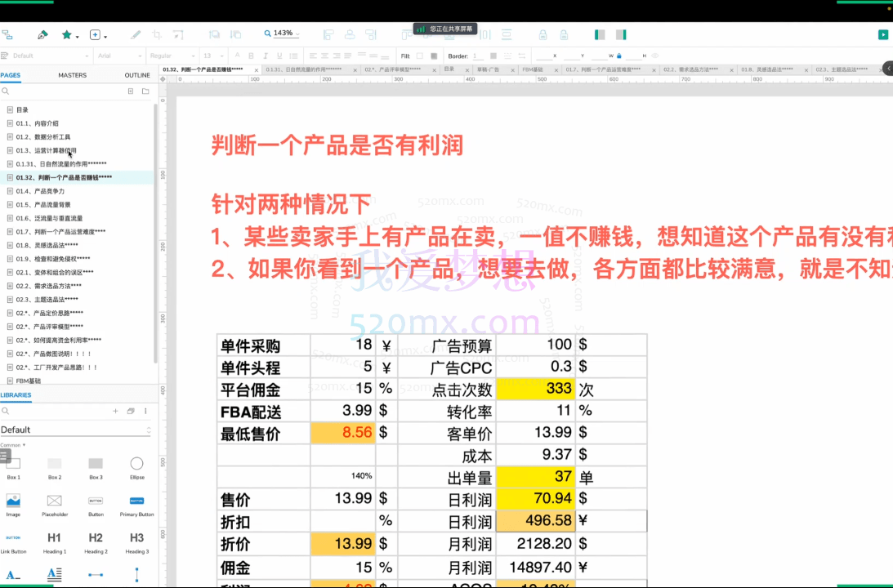Click the add library plus icon

coord(115,412)
